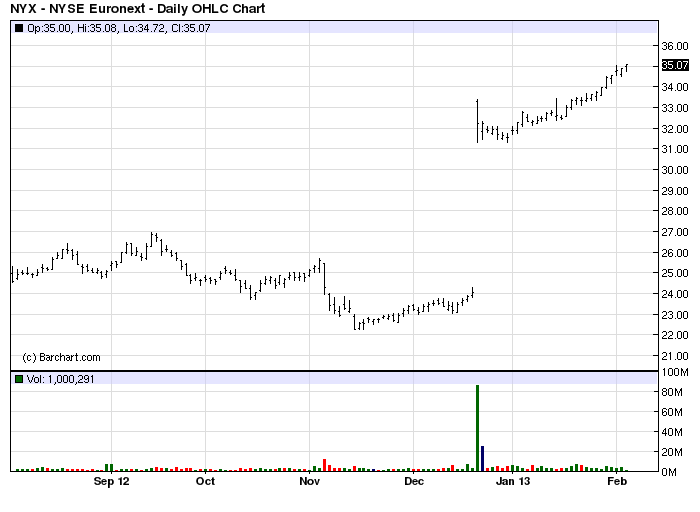This screenshot has height=512, width=700.
Task: Click the '(c) Barchart.com' copyright text
Action: tap(61, 357)
